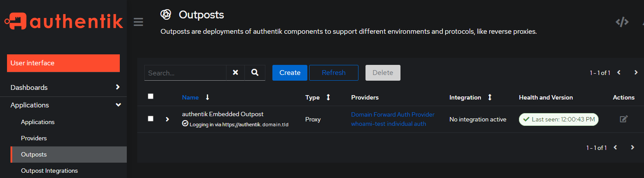The width and height of the screenshot is (644, 178).
Task: Expand the authentik Embedded Outpost row
Action: click(x=167, y=119)
